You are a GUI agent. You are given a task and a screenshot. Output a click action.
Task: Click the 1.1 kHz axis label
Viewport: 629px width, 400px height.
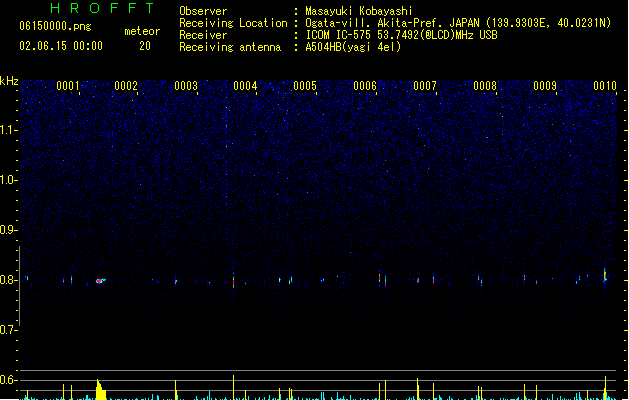pyautogui.click(x=9, y=130)
